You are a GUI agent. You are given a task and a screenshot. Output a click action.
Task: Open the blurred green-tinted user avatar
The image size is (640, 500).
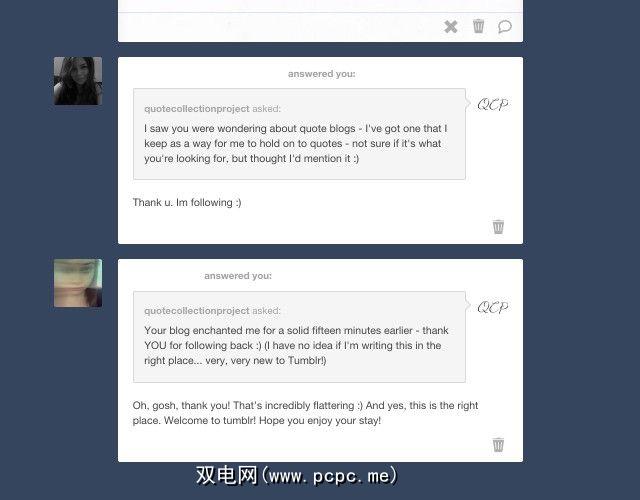[x=78, y=283]
